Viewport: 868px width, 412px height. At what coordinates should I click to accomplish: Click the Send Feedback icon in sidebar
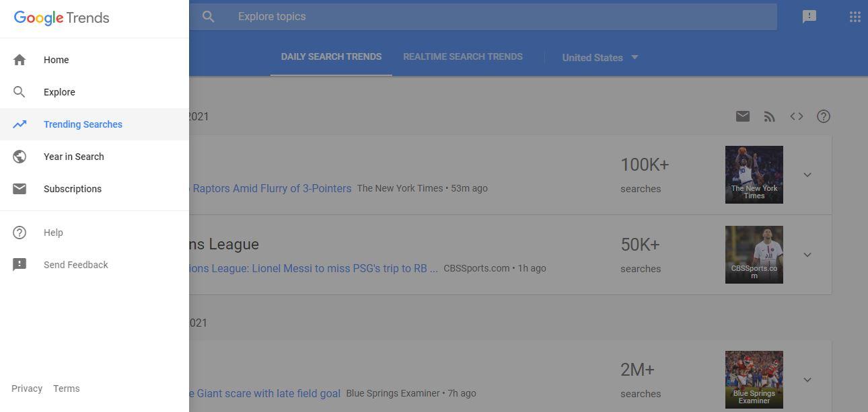20,265
